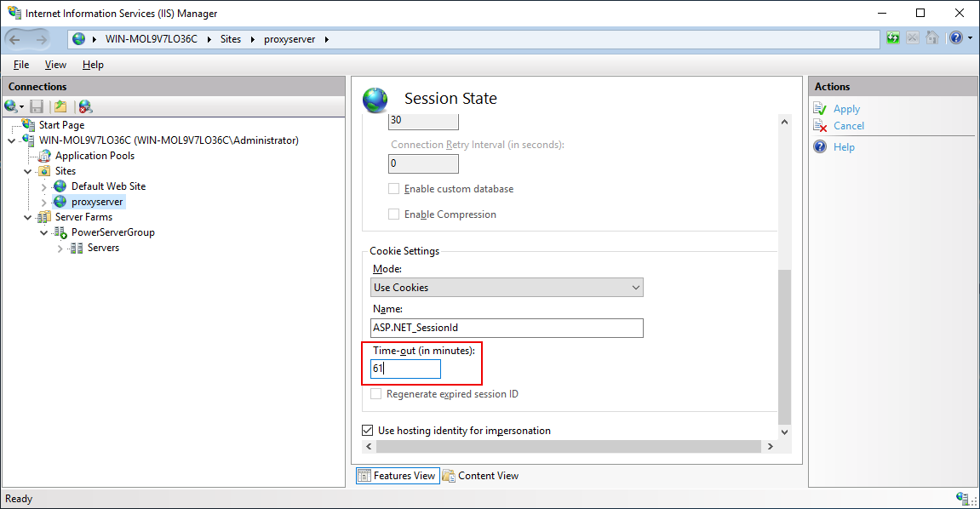Toggle Enable Compression checkbox

coord(393,214)
